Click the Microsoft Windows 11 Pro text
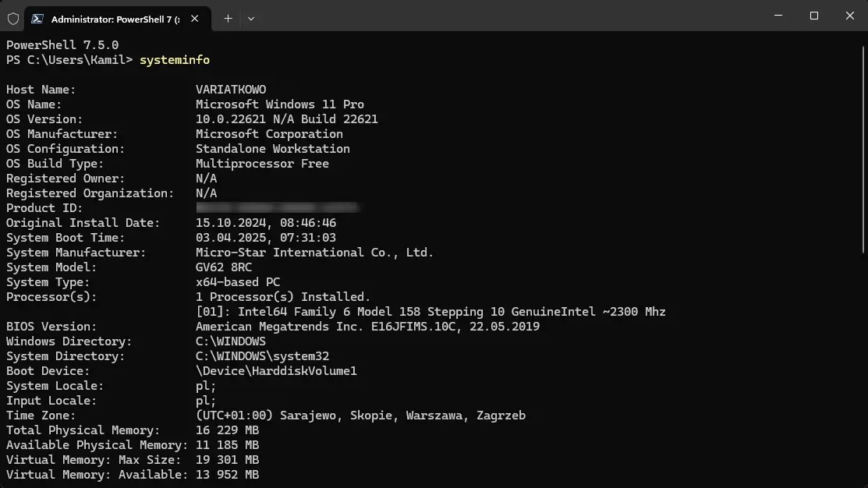This screenshot has width=868, height=488. [279, 104]
